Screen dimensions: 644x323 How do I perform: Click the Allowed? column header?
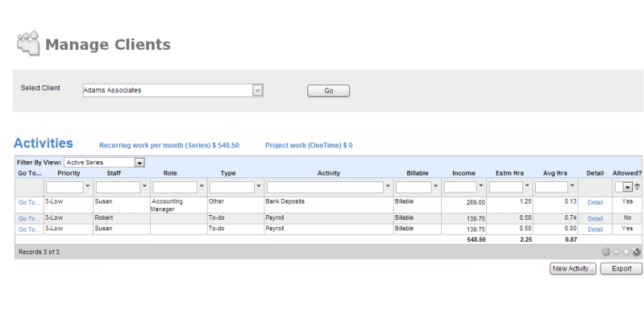[627, 173]
